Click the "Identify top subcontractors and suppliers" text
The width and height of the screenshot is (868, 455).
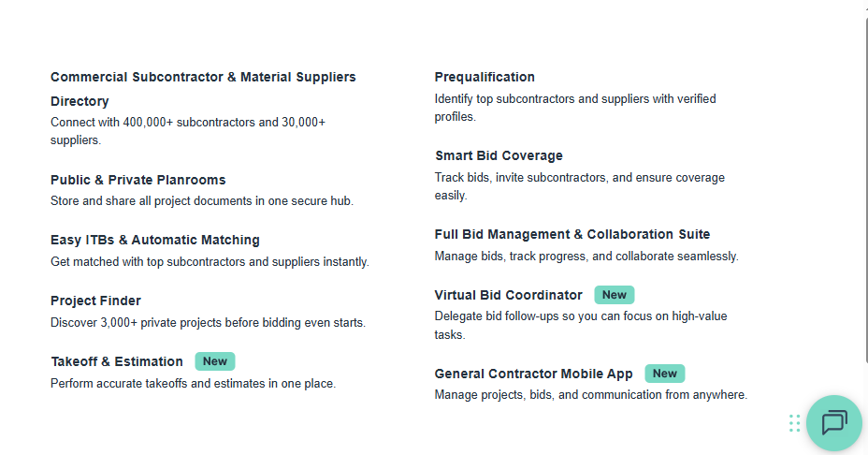click(575, 98)
